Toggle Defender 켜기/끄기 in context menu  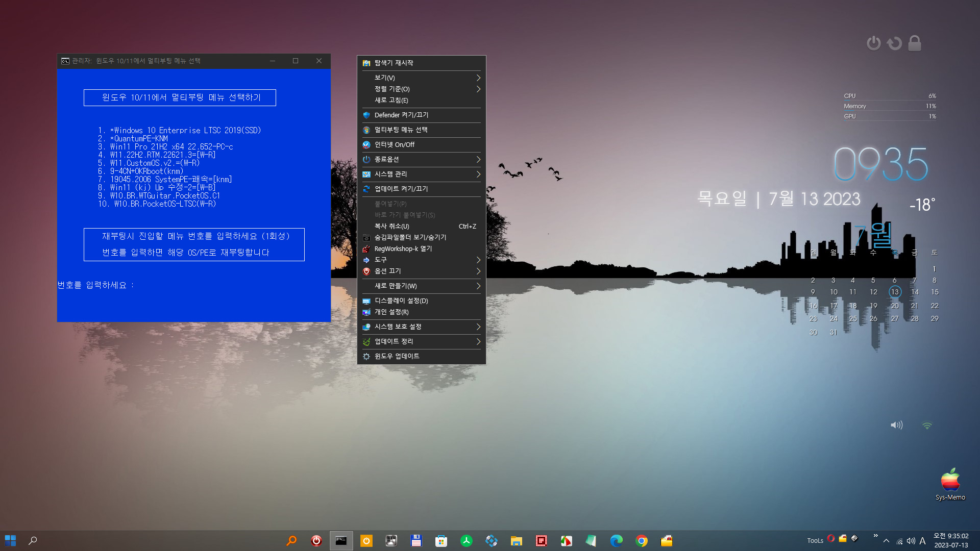tap(422, 115)
